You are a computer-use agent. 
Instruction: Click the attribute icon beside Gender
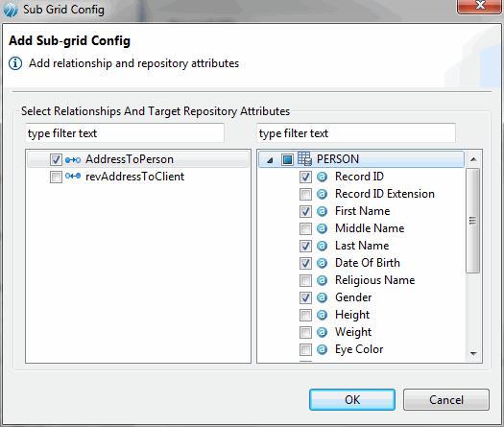pyautogui.click(x=322, y=297)
